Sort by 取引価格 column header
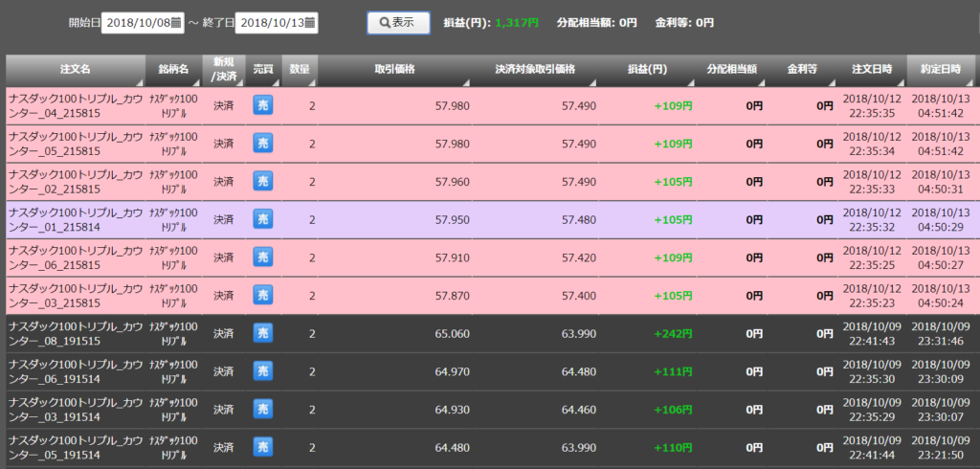 [395, 70]
